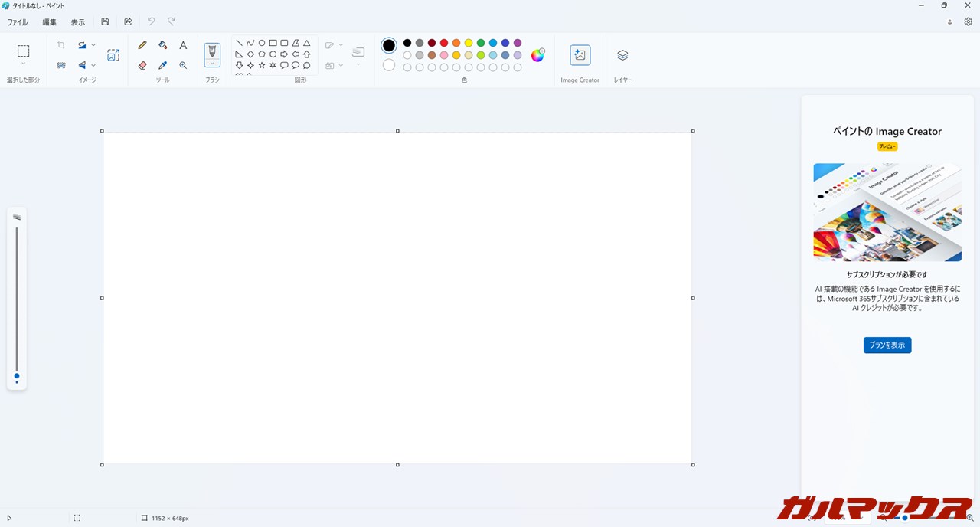Open the ファイル menu

click(18, 22)
